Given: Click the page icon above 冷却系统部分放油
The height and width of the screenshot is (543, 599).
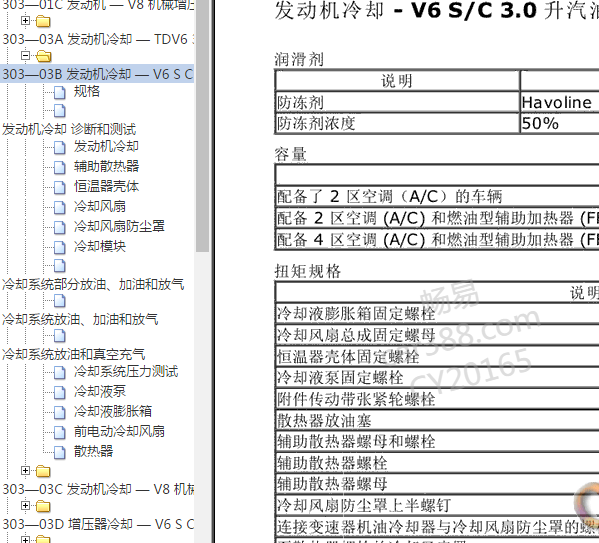Looking at the screenshot, I should pos(60,266).
